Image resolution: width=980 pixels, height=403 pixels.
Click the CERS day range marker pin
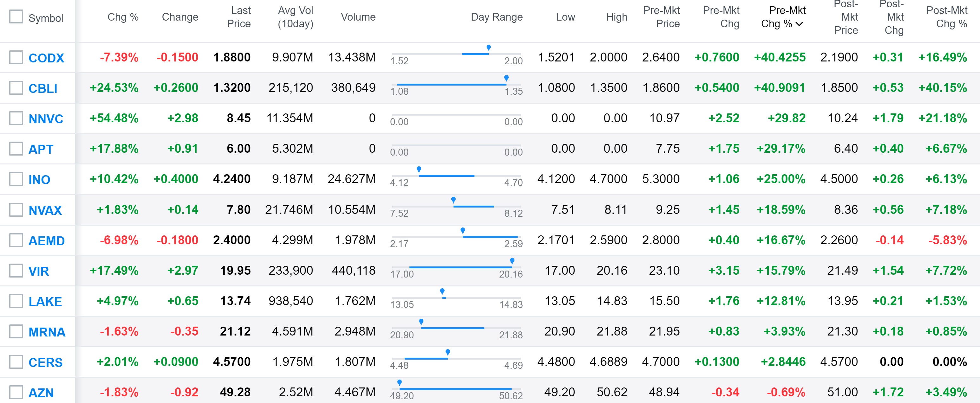click(448, 352)
